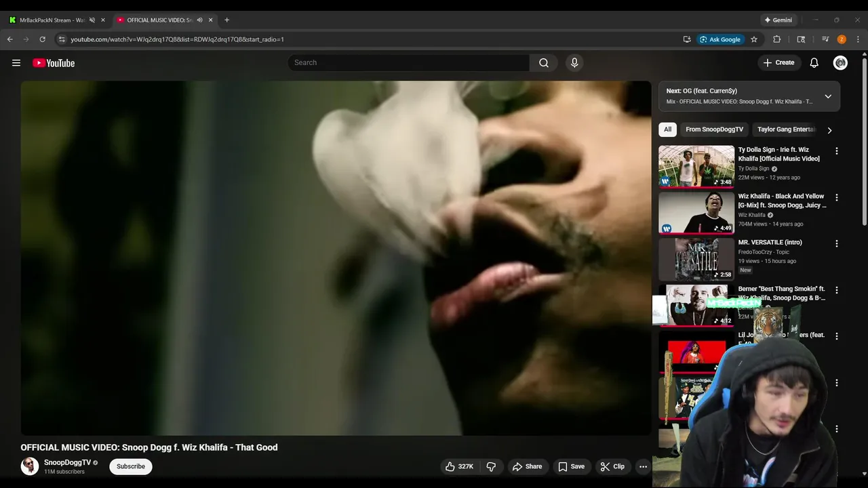Screen dimensions: 868x488
Task: Open the Ty Dolla $ign Irie thumbnail
Action: click(x=696, y=166)
